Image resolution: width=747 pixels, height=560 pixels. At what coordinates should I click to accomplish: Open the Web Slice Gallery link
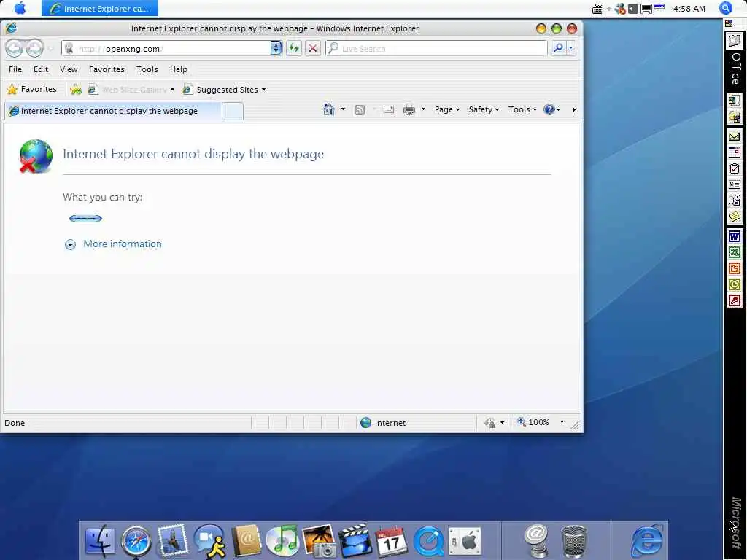[x=128, y=90]
